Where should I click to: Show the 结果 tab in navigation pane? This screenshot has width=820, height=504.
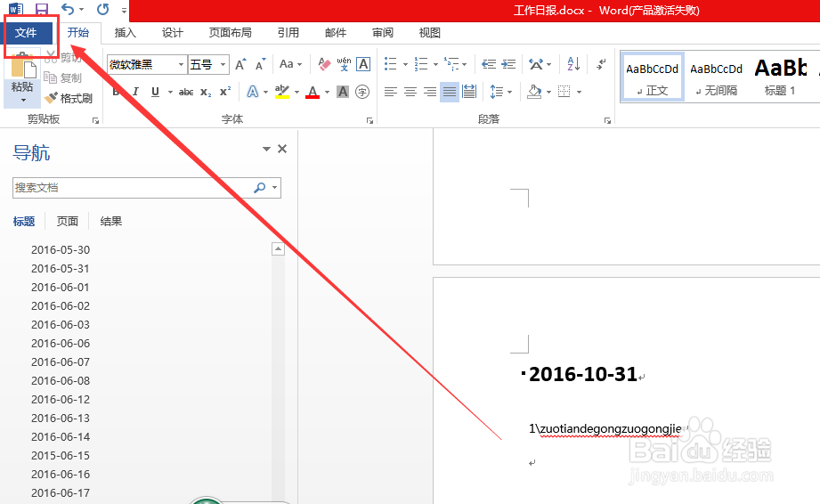coord(111,222)
